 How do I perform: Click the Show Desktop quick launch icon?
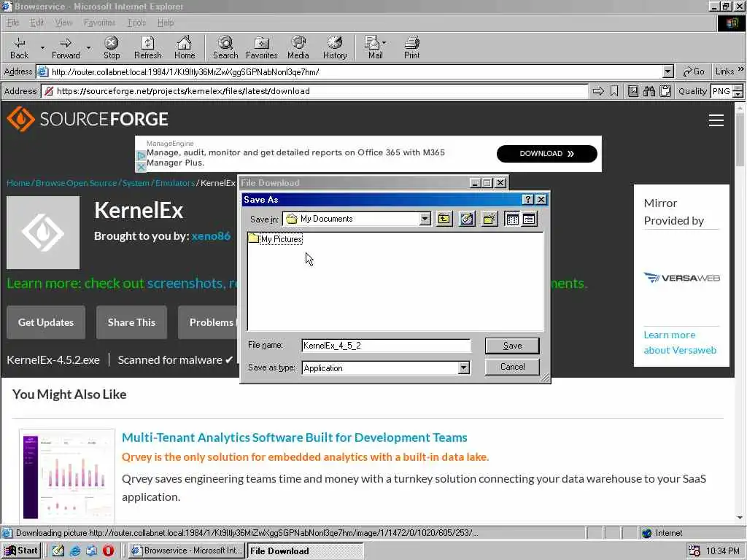pyautogui.click(x=58, y=551)
